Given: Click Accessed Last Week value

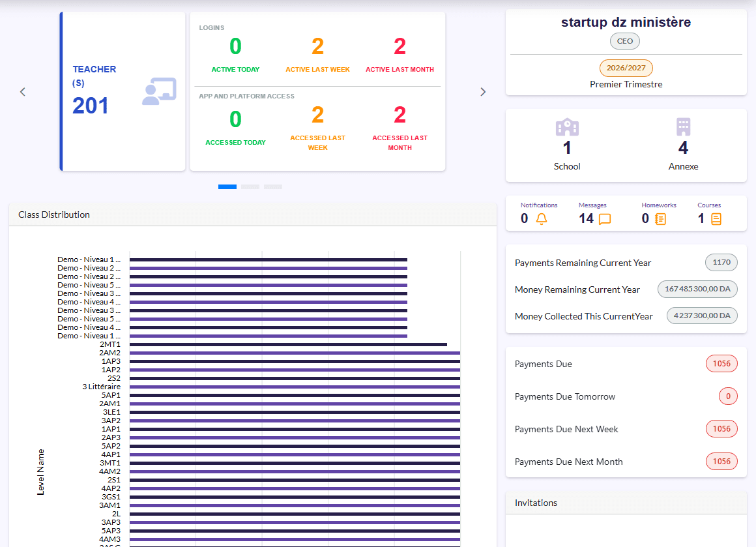Looking at the screenshot, I should [x=317, y=115].
